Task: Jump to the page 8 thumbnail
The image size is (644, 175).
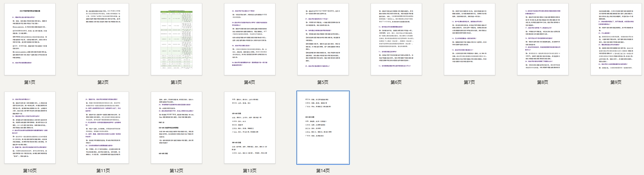Action: 543,39
